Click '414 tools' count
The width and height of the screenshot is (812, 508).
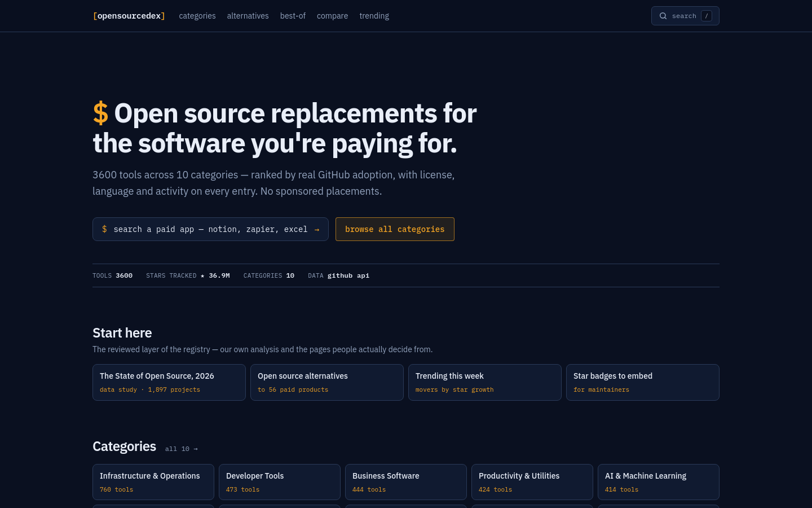tap(621, 489)
